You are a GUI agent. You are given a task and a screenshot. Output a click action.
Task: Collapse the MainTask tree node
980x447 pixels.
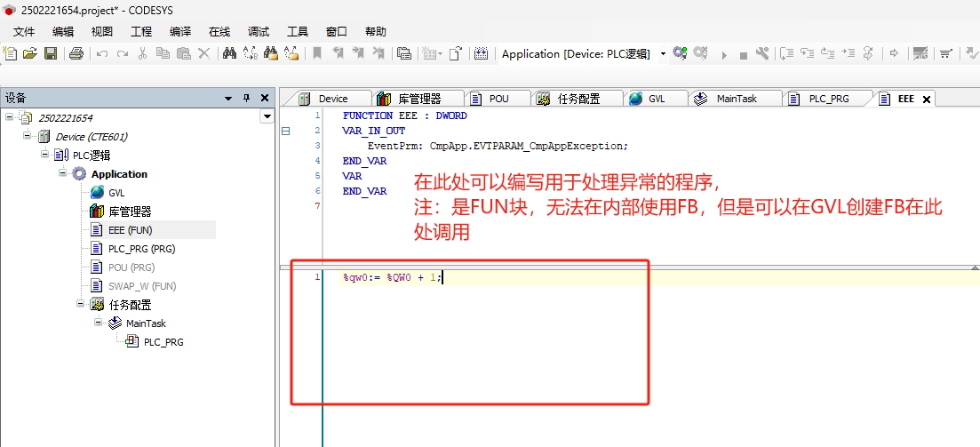[x=98, y=322]
